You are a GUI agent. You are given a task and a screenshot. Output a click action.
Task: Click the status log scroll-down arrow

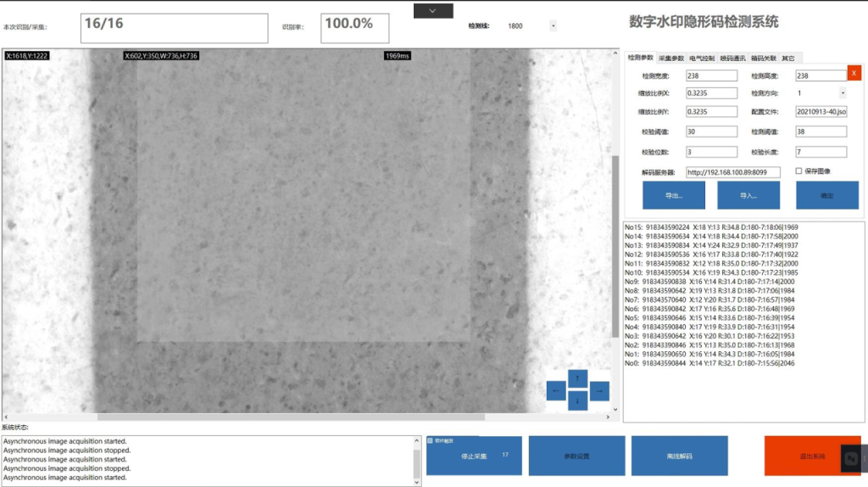(x=417, y=482)
